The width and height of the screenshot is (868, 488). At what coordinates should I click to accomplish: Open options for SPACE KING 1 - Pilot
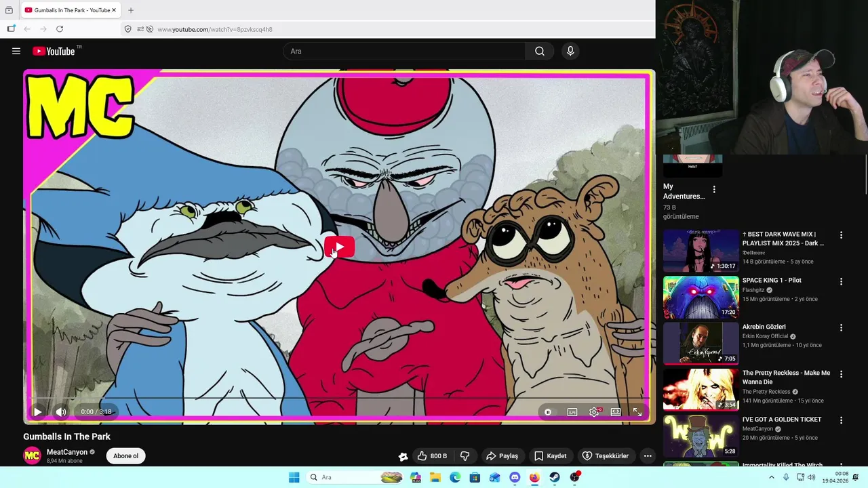[x=842, y=281]
